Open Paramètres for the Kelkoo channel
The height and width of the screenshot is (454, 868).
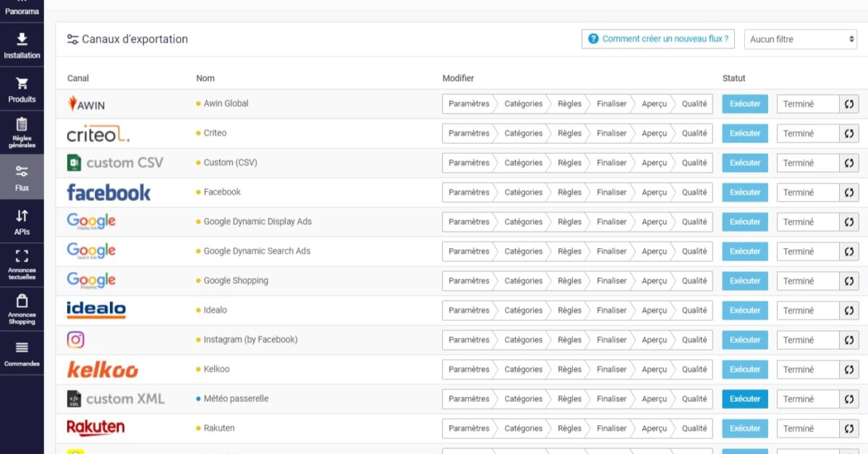(468, 369)
